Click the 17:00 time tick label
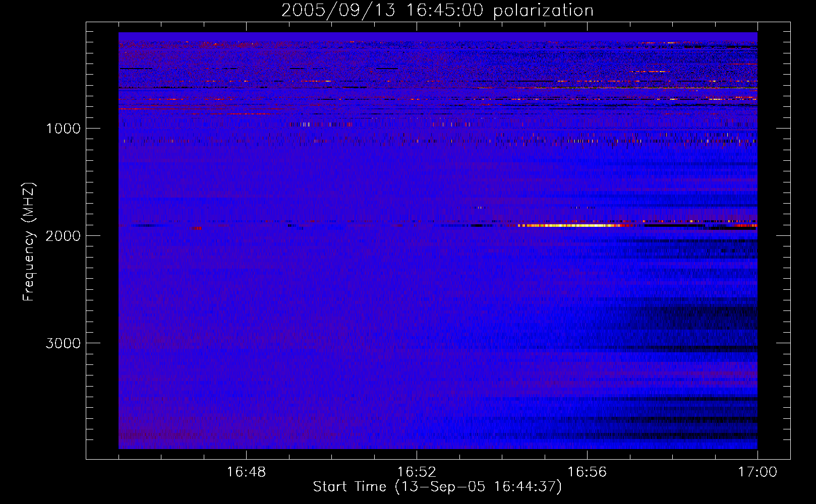The image size is (816, 504). [757, 472]
